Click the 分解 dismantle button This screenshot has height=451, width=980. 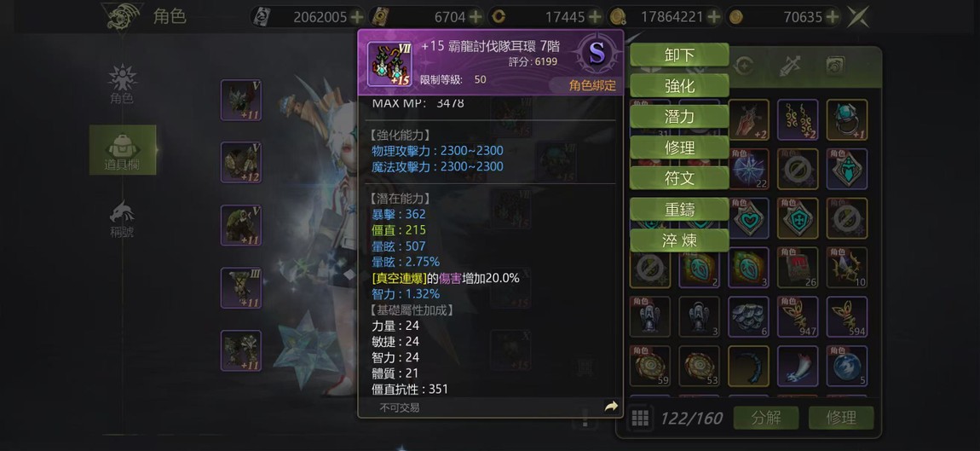pyautogui.click(x=766, y=418)
